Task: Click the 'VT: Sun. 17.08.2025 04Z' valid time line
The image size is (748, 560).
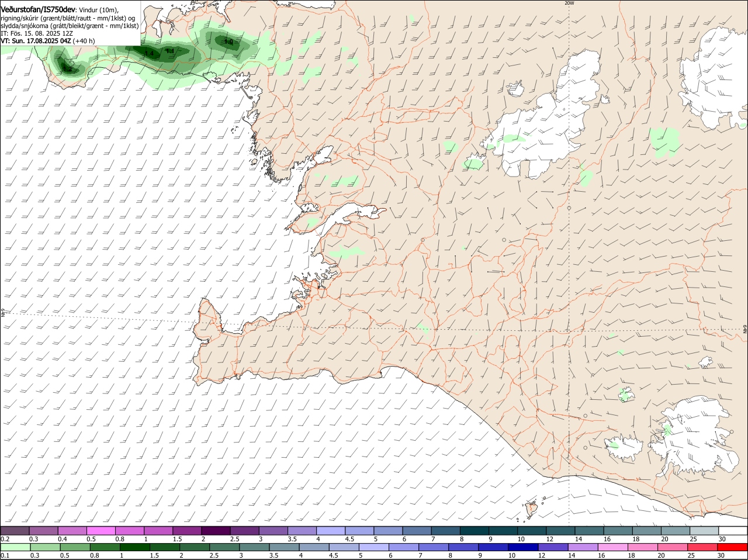Action: pos(48,41)
